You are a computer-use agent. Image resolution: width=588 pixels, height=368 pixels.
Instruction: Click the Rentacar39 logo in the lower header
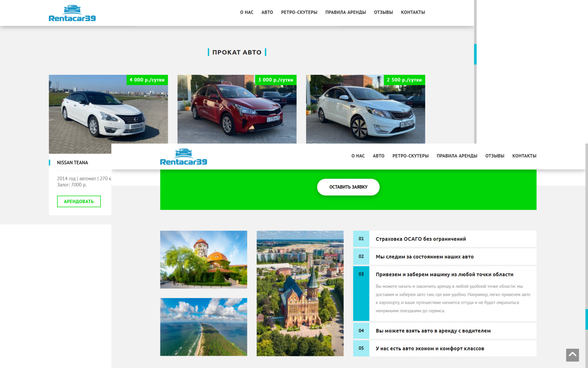point(184,157)
